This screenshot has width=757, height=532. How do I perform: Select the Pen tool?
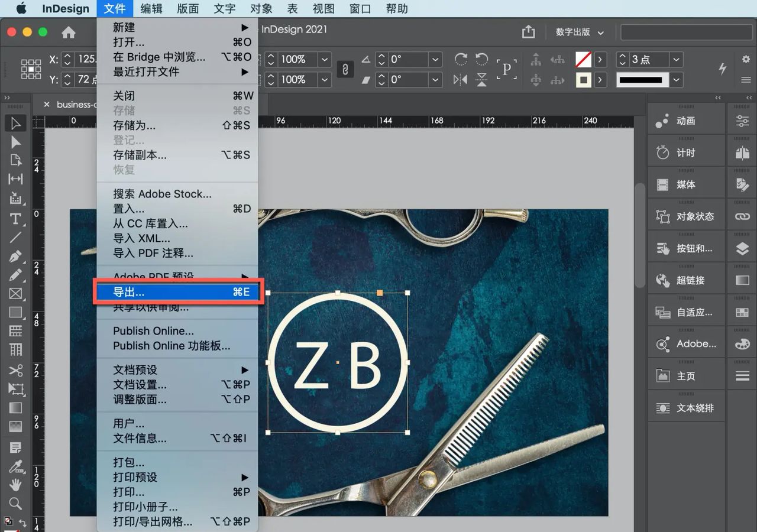[x=16, y=257]
